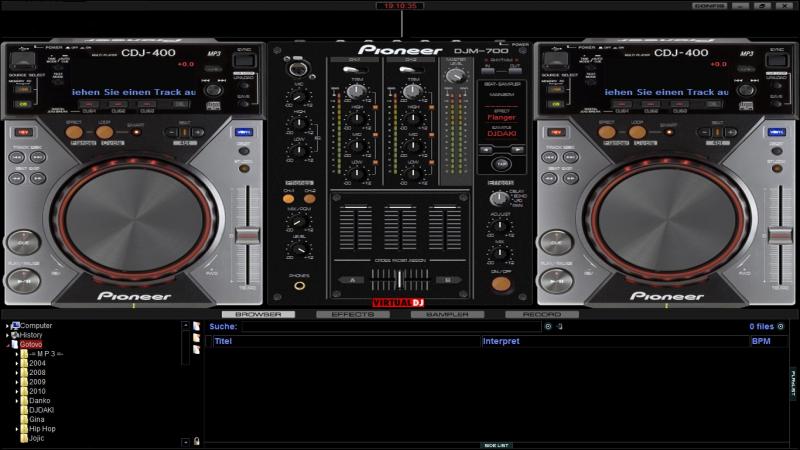This screenshot has width=800, height=450.
Task: Open the PLAYLIST side tab
Action: [793, 383]
